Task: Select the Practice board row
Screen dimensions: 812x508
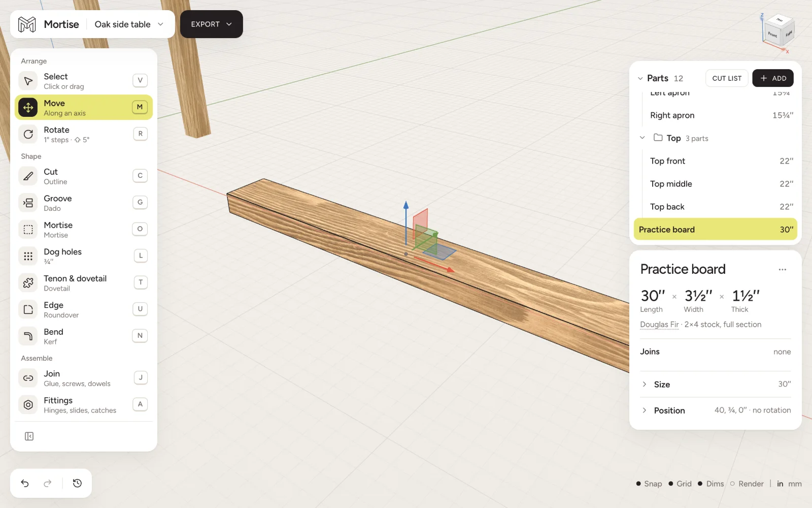Action: (x=716, y=230)
